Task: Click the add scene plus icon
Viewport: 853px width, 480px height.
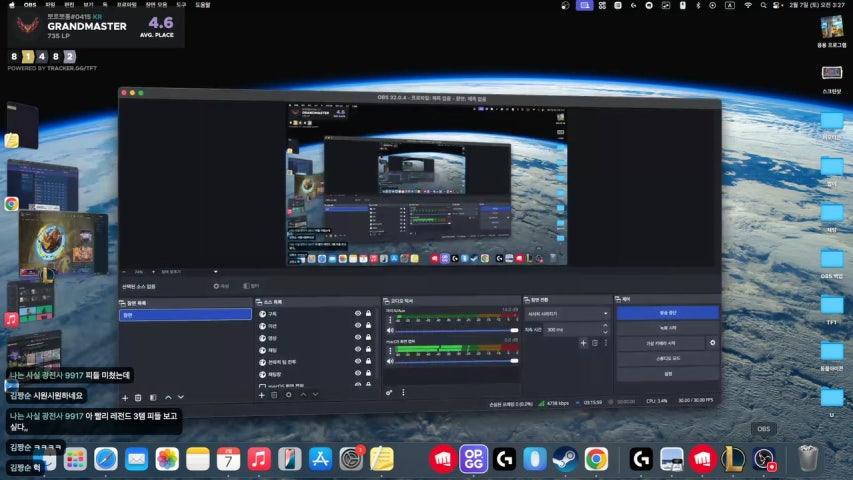Action: tap(125, 397)
